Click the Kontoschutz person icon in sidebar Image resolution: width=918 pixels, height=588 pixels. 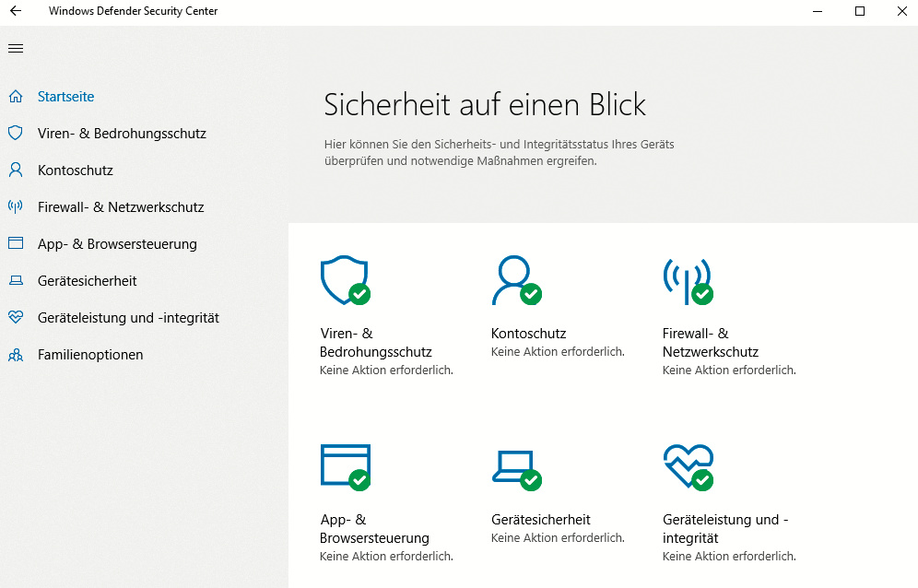[15, 171]
